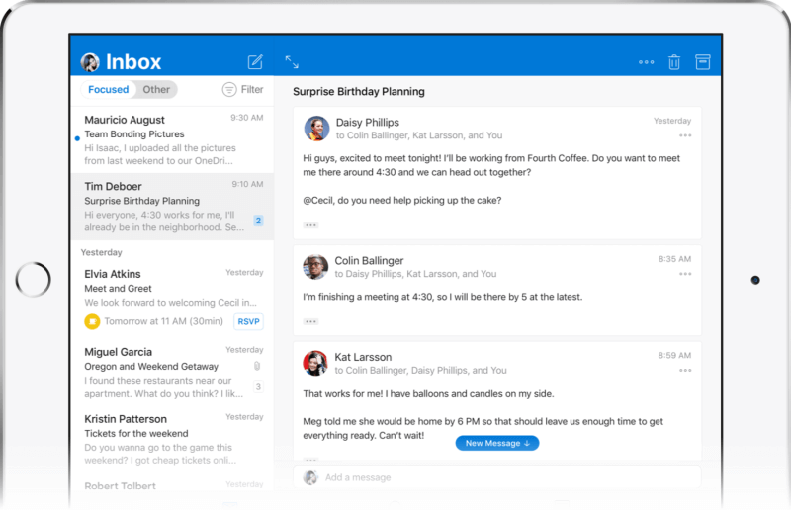Click recipients line 'to Colin Ballinger, Daisy Phillips, and You'

pos(421,370)
